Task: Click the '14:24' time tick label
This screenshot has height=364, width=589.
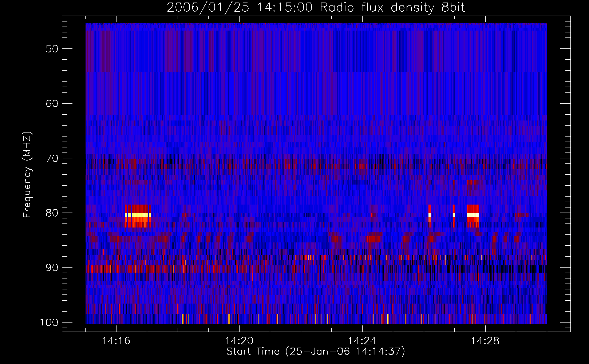Action: [362, 341]
